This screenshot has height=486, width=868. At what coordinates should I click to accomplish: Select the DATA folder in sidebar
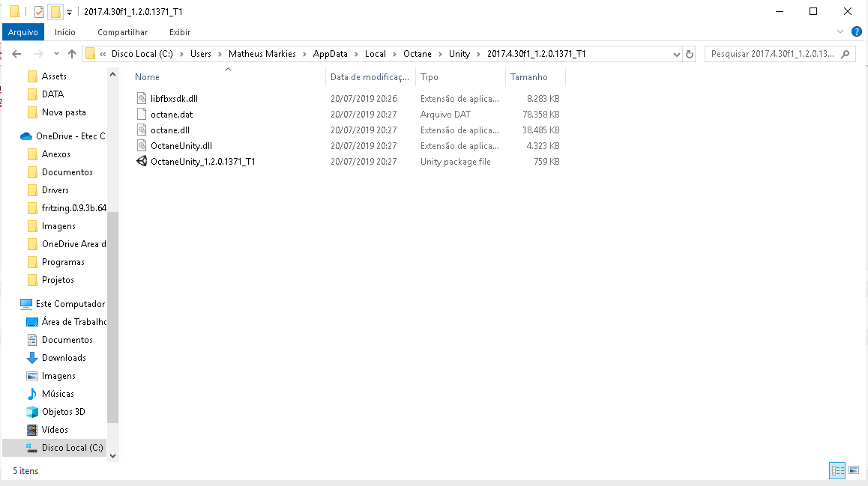(53, 94)
